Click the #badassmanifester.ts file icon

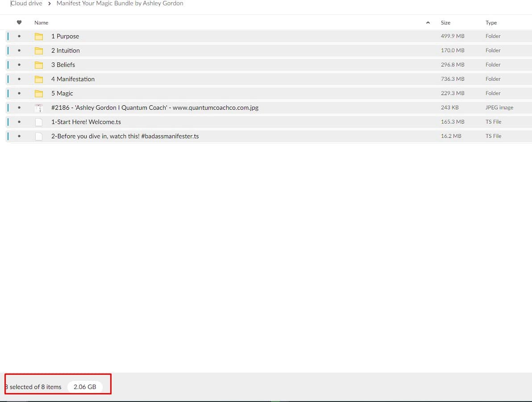[x=39, y=137]
